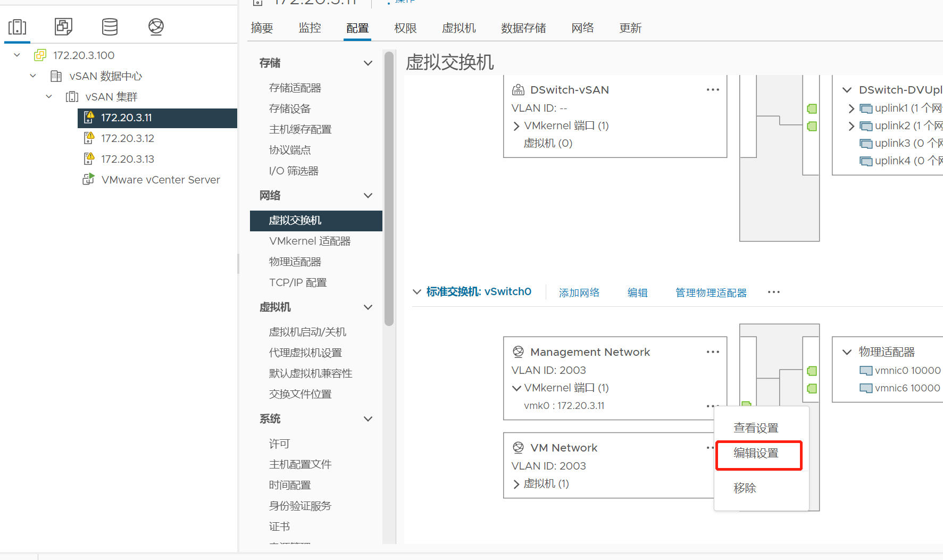
Task: Collapse the 标准交换机 vSwitch0 section
Action: click(x=417, y=291)
